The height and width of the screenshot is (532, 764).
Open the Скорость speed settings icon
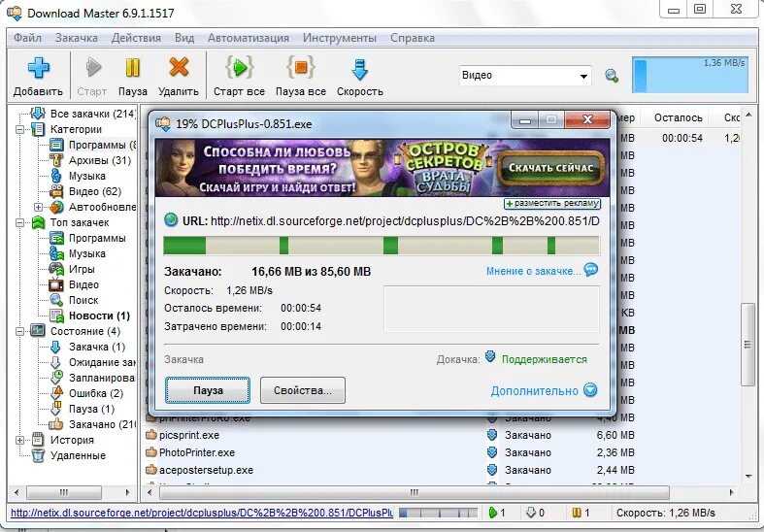(359, 70)
